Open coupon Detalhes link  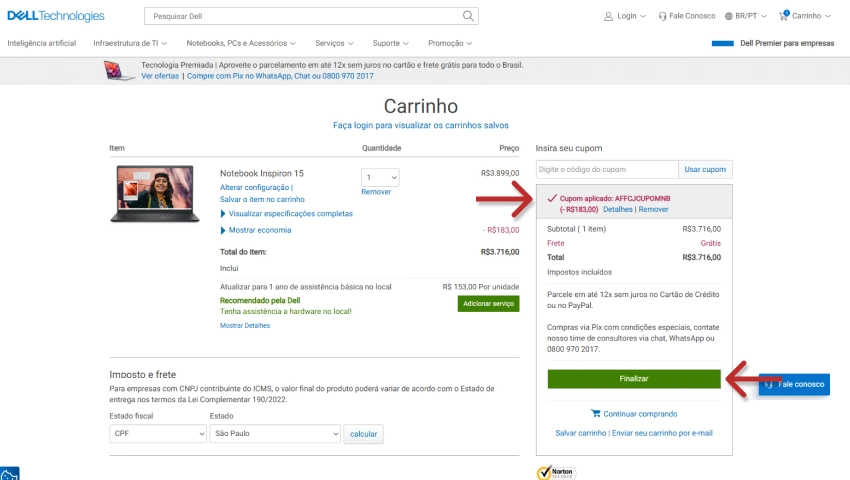(x=617, y=209)
